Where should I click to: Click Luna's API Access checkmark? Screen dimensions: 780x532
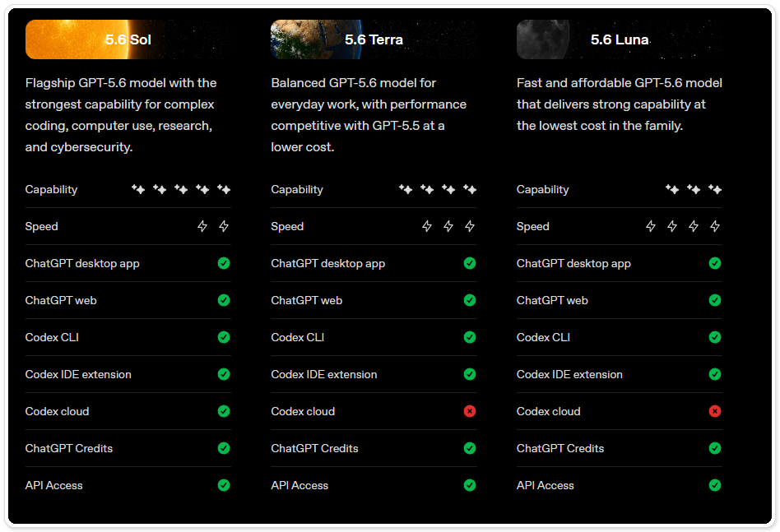[x=715, y=485]
